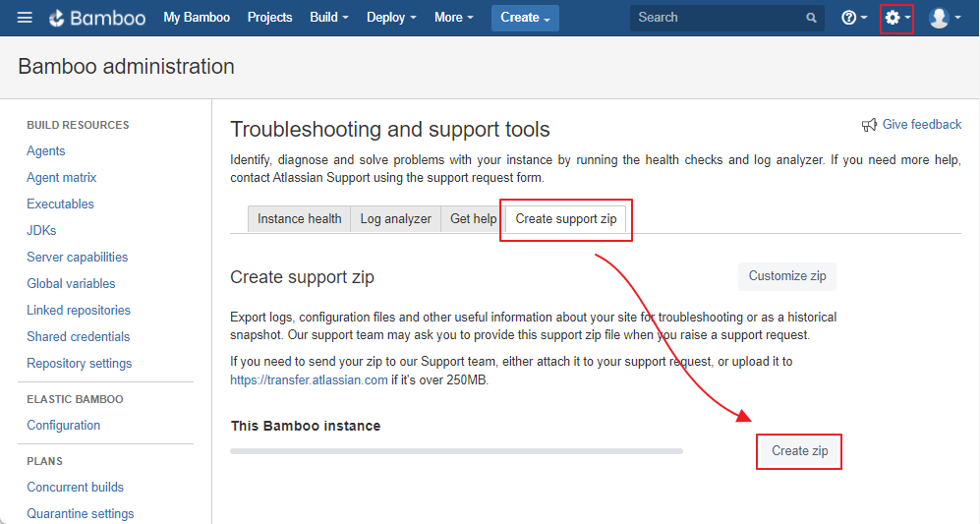
Task: Switch to the Instance health tab
Action: click(x=299, y=219)
